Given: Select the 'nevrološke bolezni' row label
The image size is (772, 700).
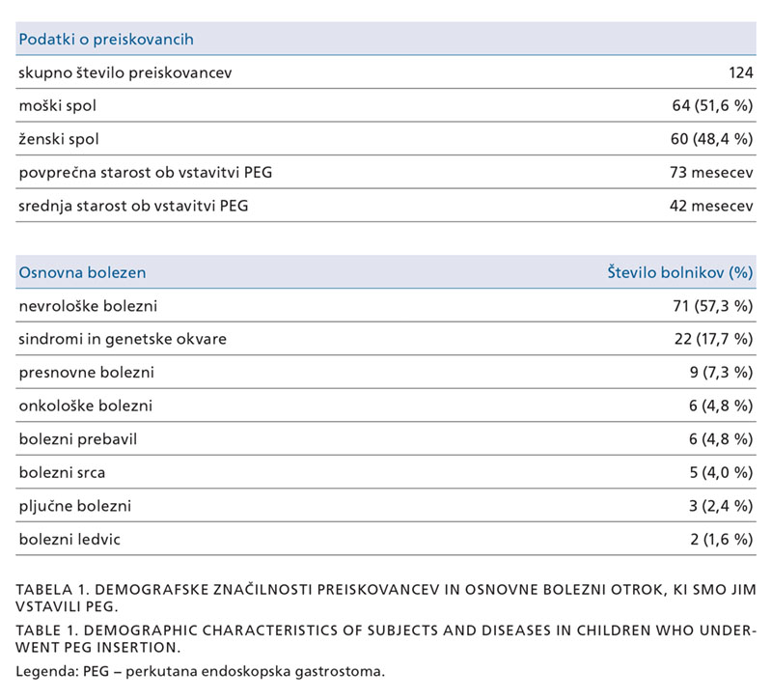Looking at the screenshot, I should (x=88, y=306).
